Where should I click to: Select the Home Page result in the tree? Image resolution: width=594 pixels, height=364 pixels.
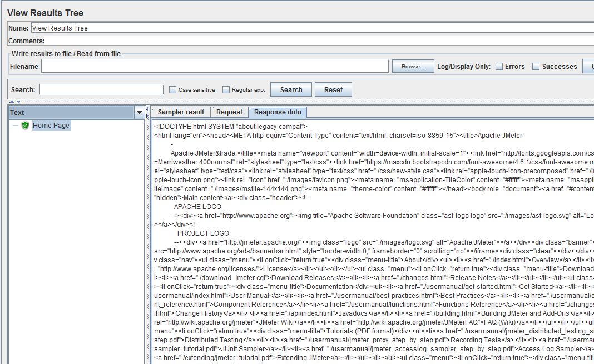tap(51, 125)
